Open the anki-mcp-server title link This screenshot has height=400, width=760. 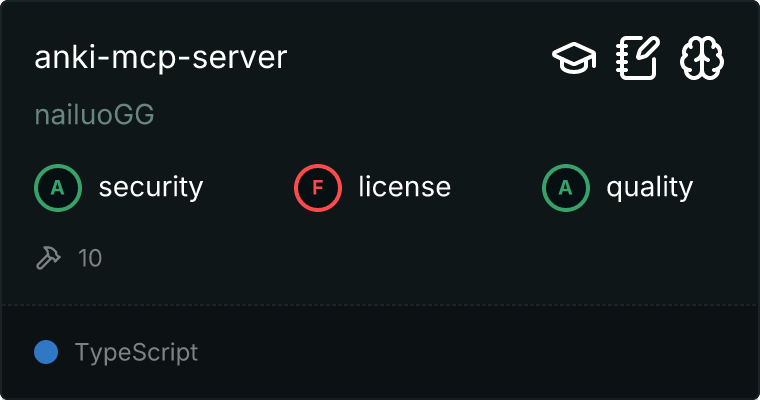(x=161, y=58)
